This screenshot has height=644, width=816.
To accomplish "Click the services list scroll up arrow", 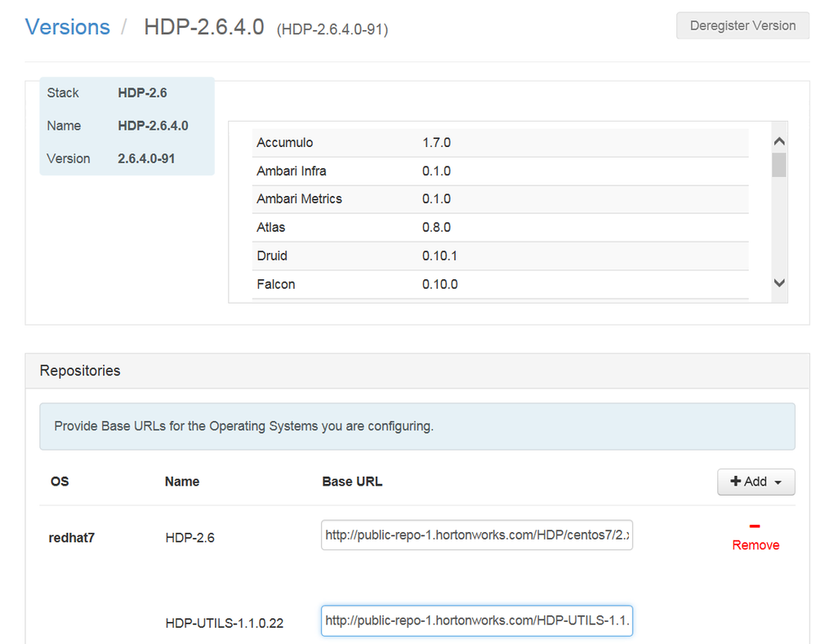I will [778, 141].
